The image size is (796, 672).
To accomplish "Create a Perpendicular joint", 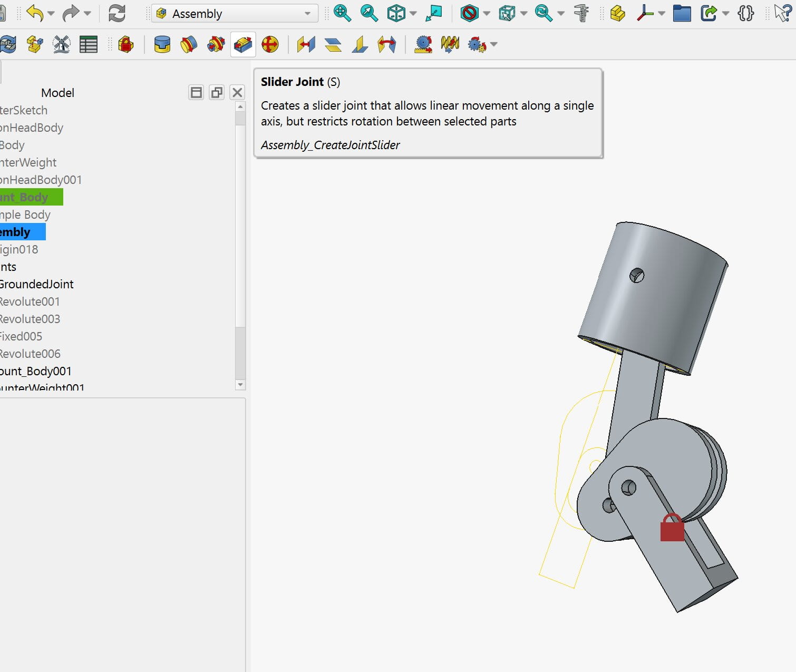I will click(x=360, y=45).
